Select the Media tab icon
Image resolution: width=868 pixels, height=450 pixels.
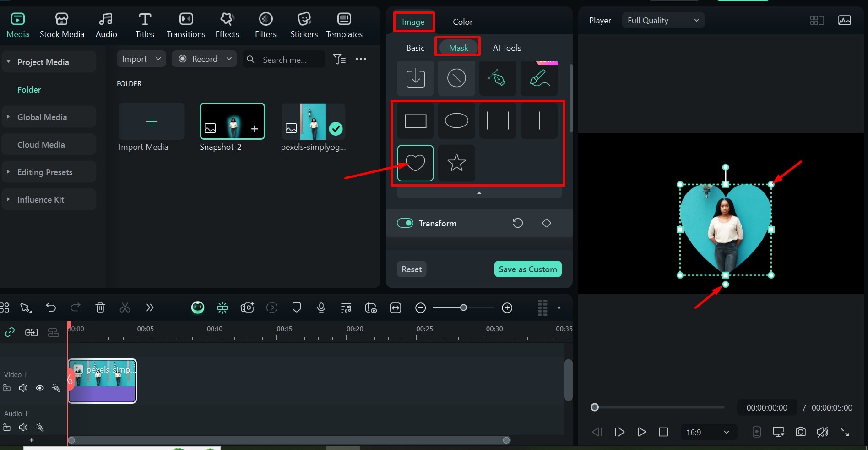(x=18, y=19)
